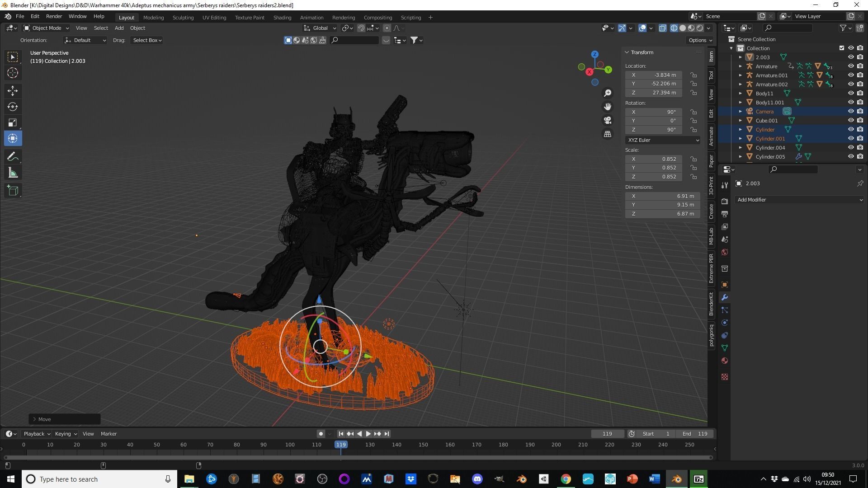This screenshot has width=868, height=488.
Task: Open the File menu
Action: click(x=20, y=16)
